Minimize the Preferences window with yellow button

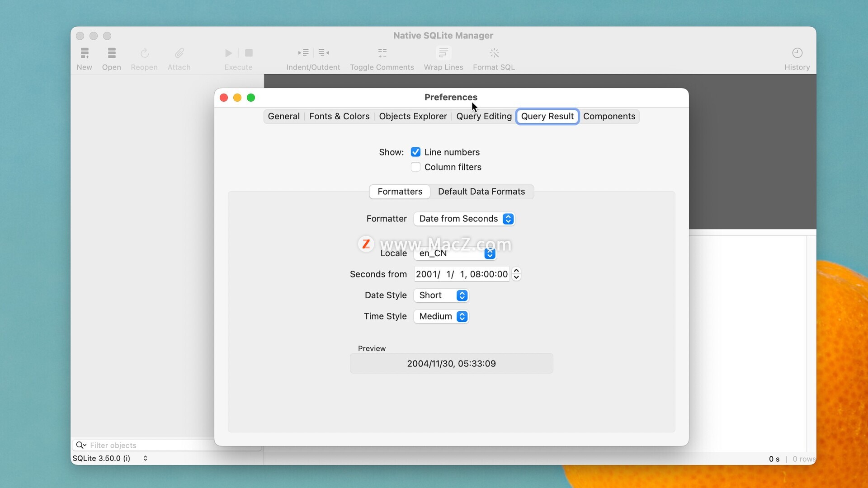[x=237, y=98]
